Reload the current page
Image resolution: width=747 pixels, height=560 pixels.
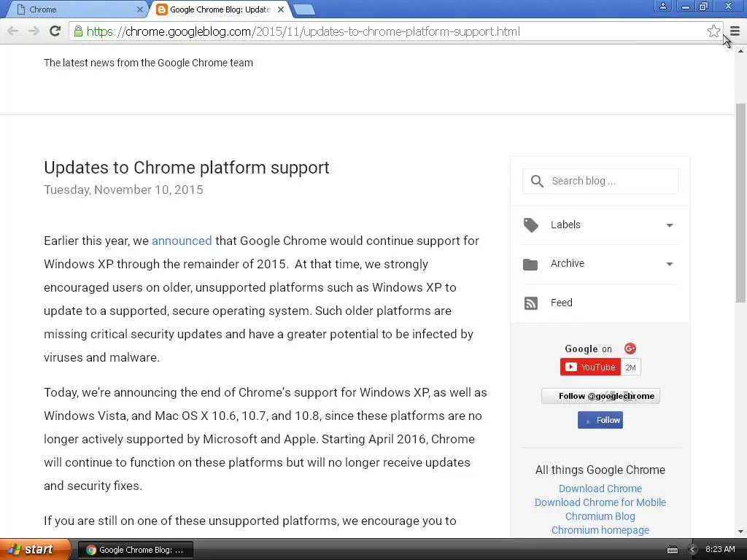coord(55,31)
